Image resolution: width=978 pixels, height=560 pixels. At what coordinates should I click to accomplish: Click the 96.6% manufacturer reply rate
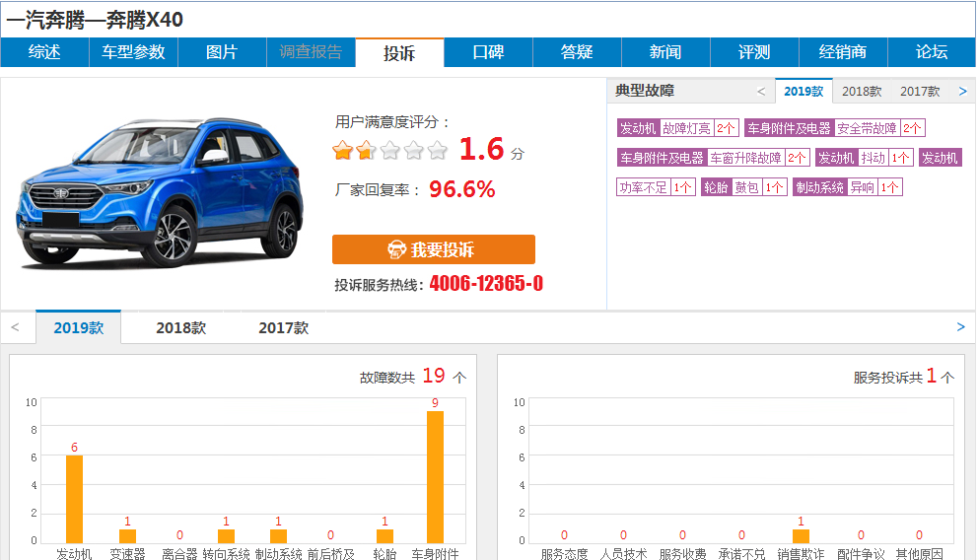pyautogui.click(x=462, y=189)
